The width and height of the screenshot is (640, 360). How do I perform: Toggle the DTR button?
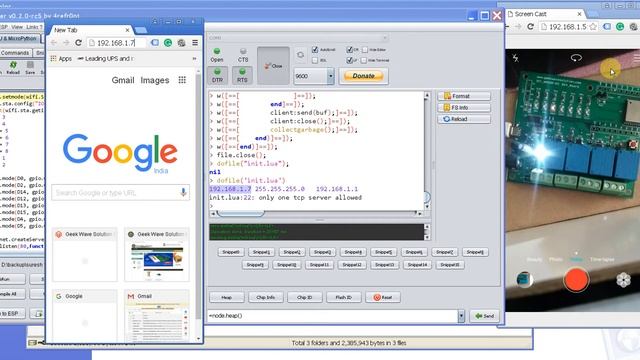pyautogui.click(x=217, y=76)
